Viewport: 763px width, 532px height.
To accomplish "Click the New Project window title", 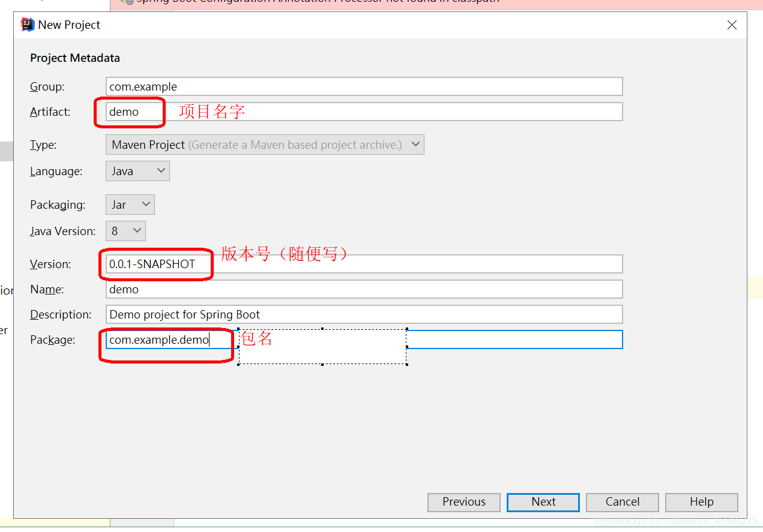I will (69, 25).
